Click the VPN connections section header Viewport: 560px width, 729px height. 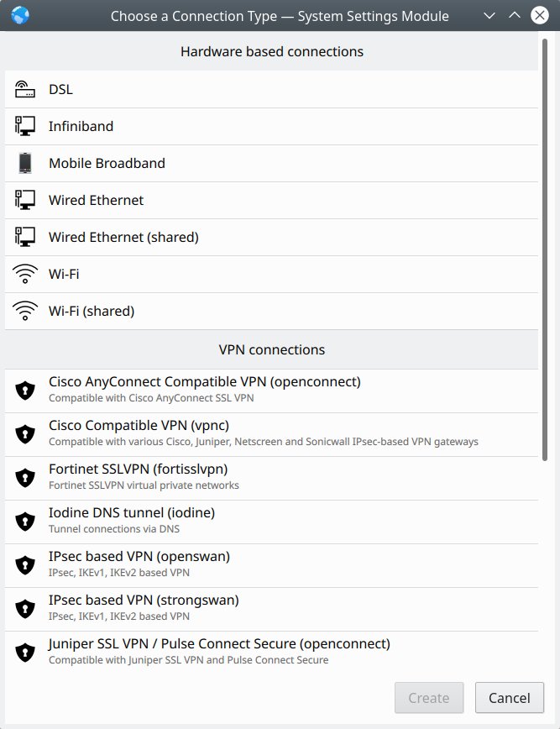[x=271, y=349]
